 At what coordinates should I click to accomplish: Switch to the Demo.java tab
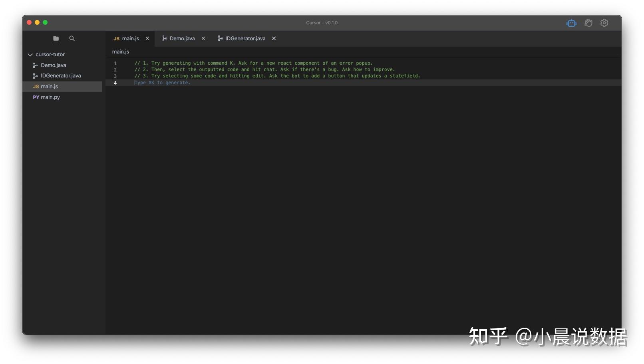tap(182, 38)
